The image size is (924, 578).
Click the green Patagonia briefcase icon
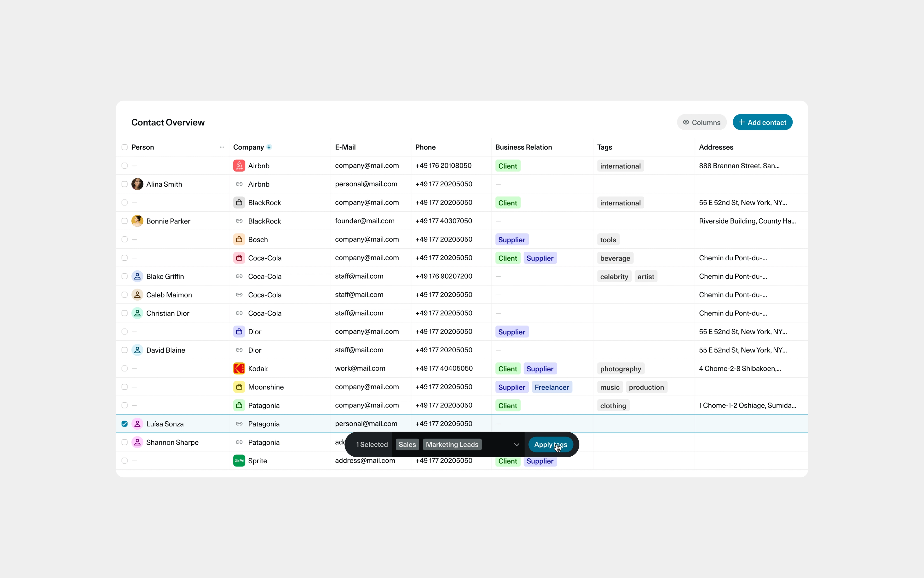tap(239, 405)
